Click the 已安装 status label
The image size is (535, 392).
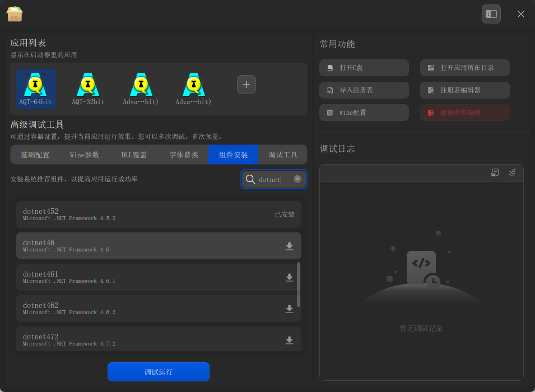pos(285,214)
